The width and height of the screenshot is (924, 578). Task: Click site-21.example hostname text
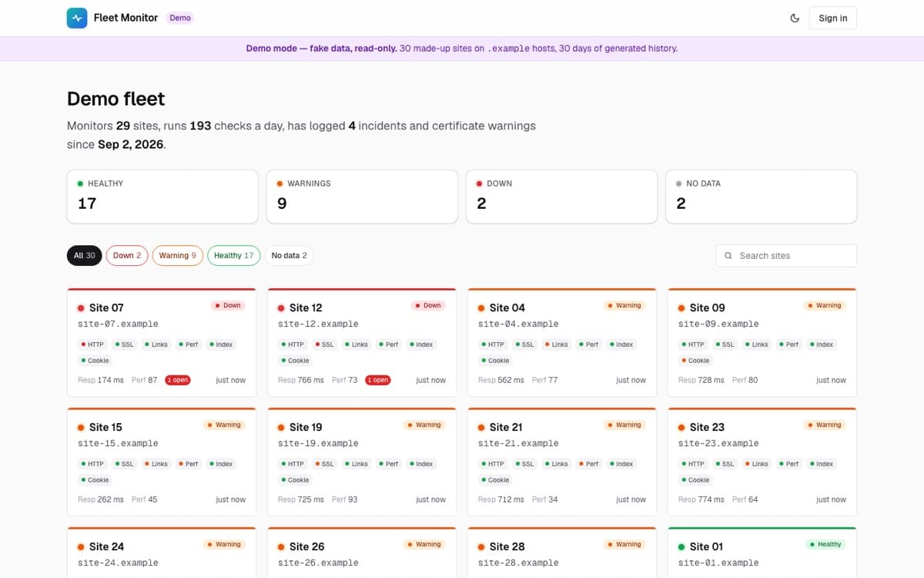(x=518, y=443)
